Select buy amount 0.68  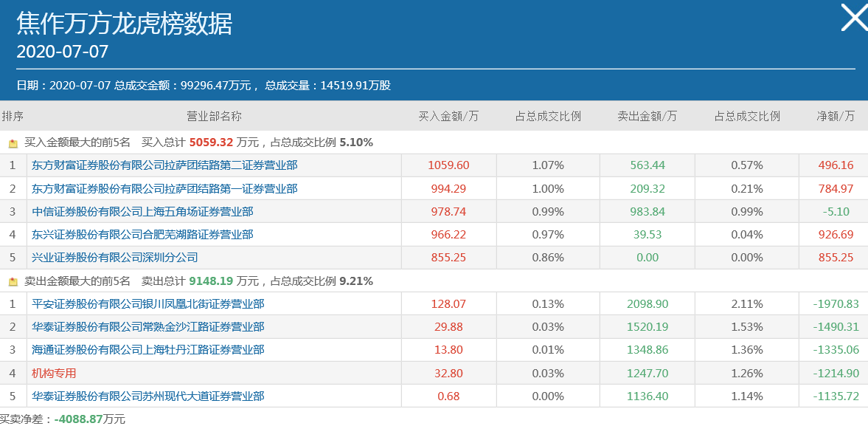[x=448, y=396]
